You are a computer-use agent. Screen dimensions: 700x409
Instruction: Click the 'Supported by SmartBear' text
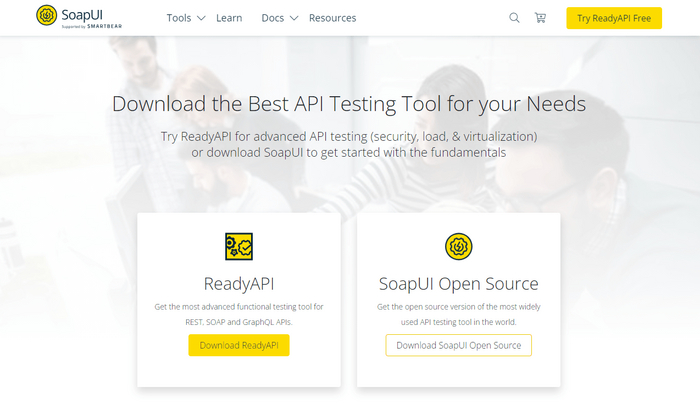click(83, 26)
